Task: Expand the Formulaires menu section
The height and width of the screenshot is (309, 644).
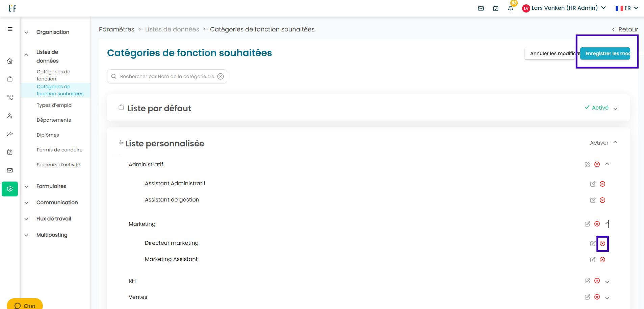Action: pyautogui.click(x=51, y=186)
